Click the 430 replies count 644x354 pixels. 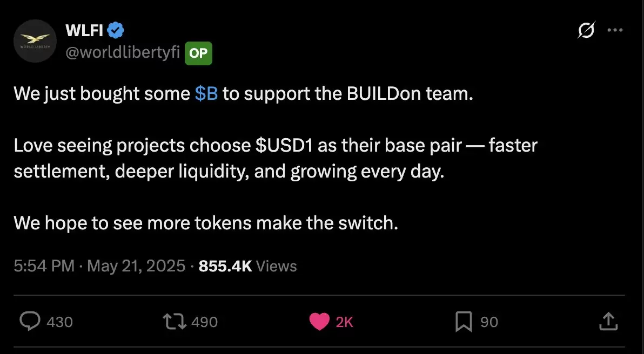59,322
